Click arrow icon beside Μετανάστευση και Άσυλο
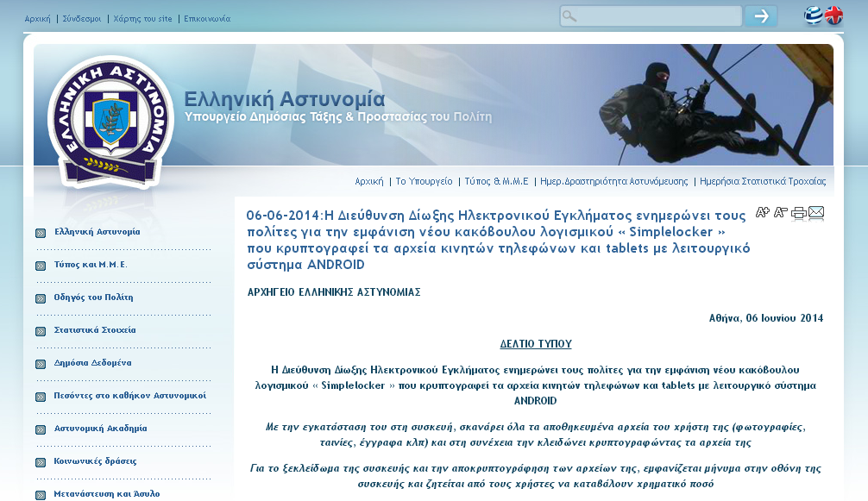The width and height of the screenshot is (868, 501). click(x=41, y=495)
